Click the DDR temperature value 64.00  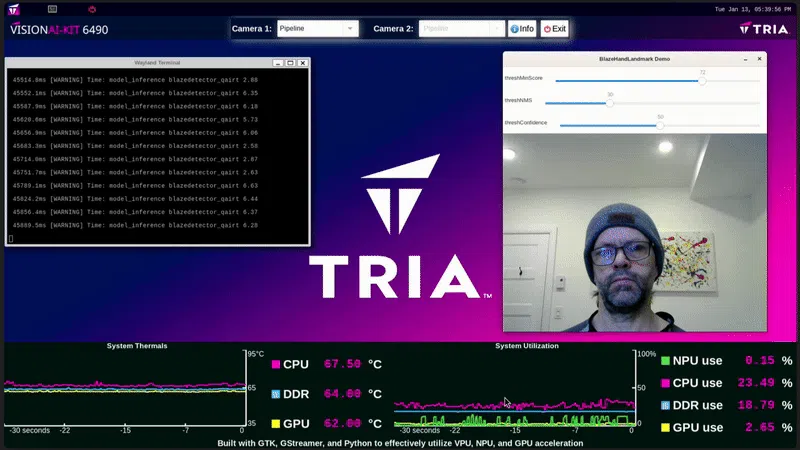pyautogui.click(x=342, y=394)
